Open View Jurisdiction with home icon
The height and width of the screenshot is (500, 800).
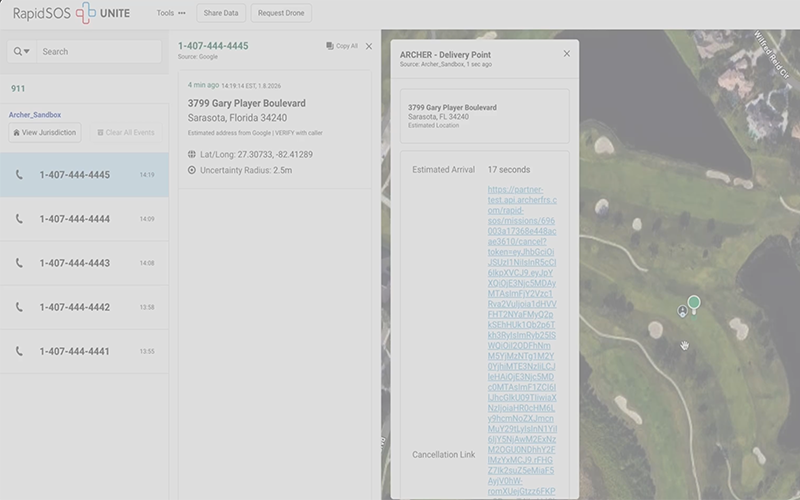44,132
